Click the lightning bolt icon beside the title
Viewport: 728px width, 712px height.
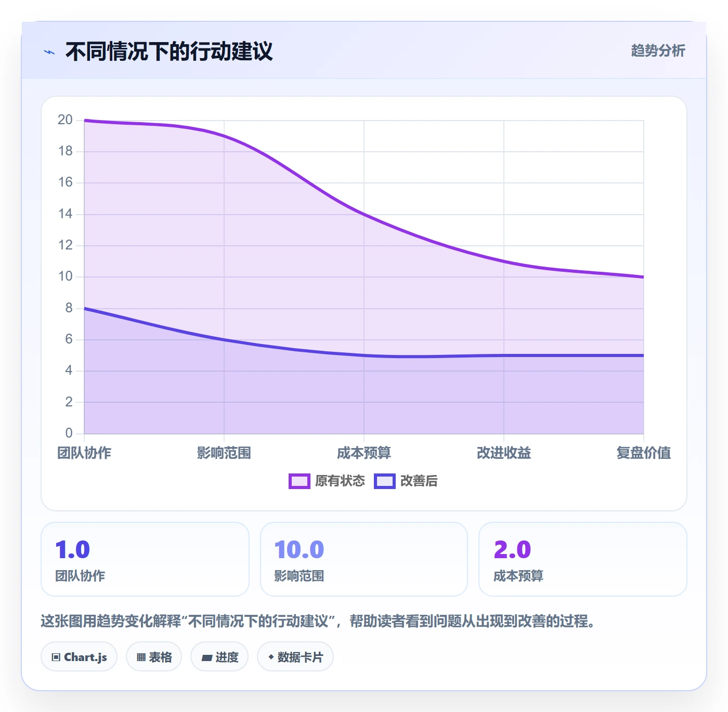(x=49, y=52)
